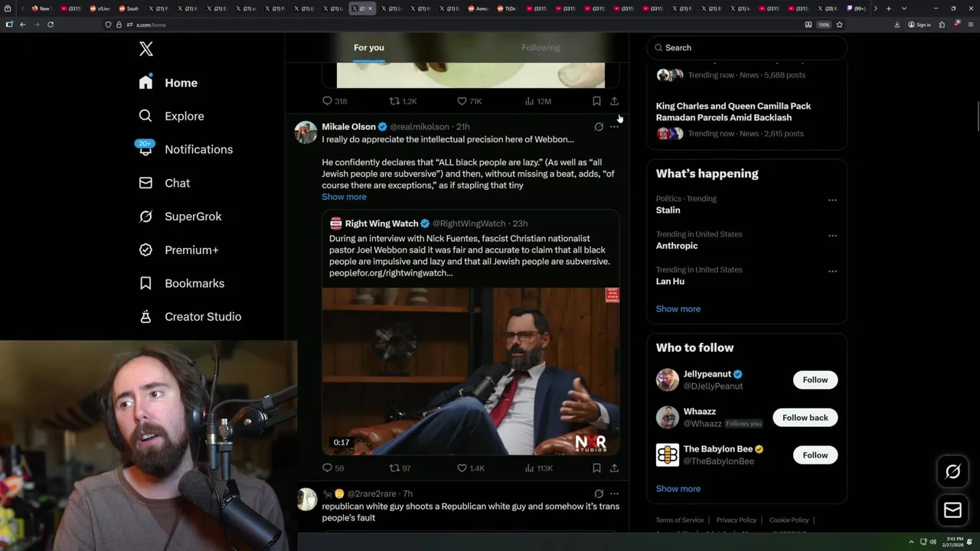Open browser downloads icon
The height and width of the screenshot is (551, 980).
point(897,24)
